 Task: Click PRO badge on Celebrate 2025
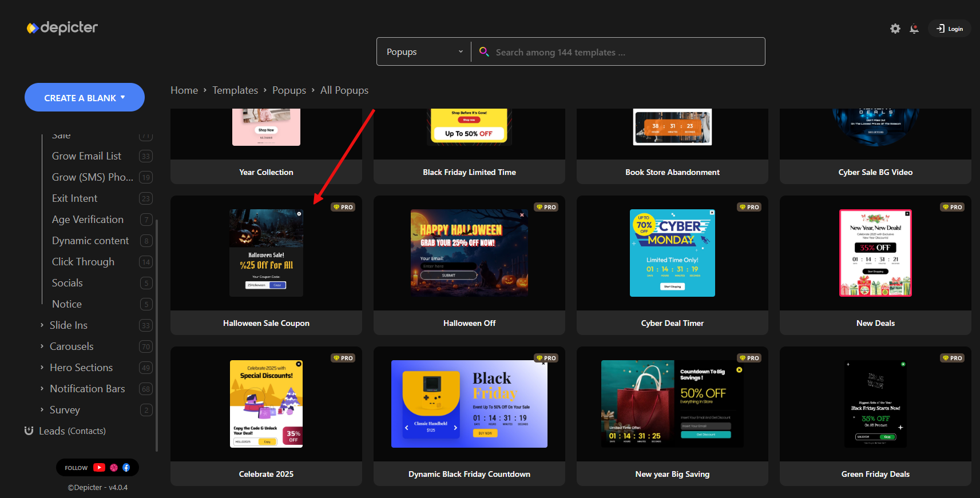click(x=343, y=358)
